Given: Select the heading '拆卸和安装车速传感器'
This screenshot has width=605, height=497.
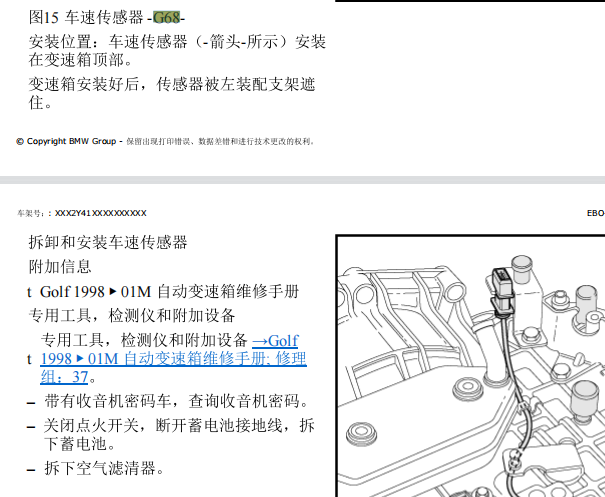Looking at the screenshot, I should coord(108,242).
